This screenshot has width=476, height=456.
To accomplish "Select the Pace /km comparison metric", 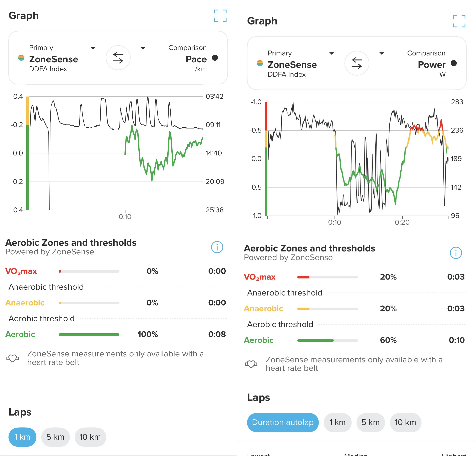I will (187, 58).
